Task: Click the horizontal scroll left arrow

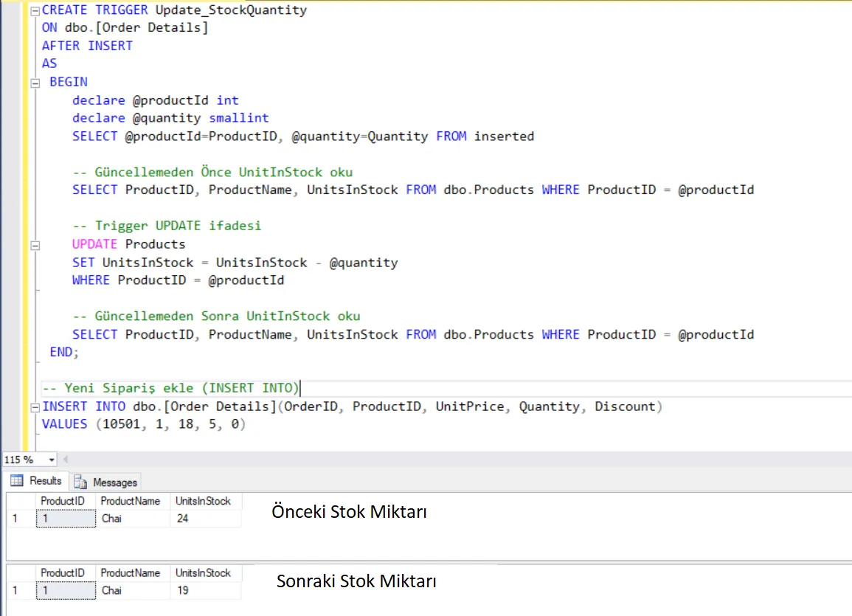Action: [x=65, y=460]
